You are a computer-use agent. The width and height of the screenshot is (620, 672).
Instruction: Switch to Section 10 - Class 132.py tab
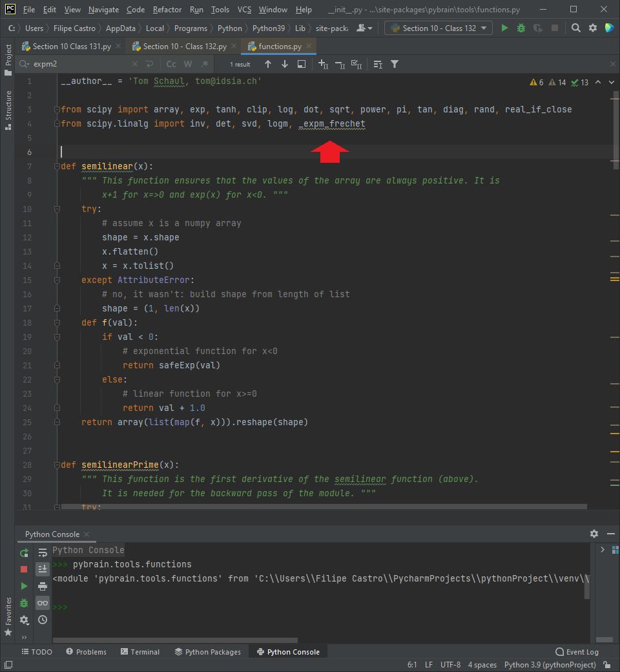(x=185, y=47)
